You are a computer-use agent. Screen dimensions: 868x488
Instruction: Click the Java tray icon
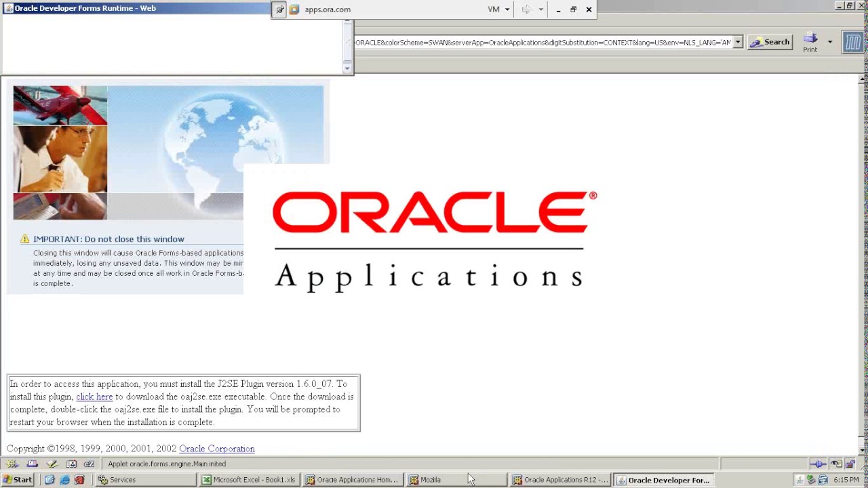click(x=801, y=480)
